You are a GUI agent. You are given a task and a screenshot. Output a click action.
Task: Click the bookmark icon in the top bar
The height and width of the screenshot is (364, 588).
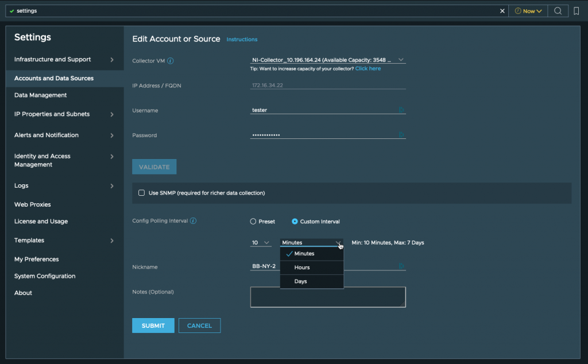tap(576, 11)
